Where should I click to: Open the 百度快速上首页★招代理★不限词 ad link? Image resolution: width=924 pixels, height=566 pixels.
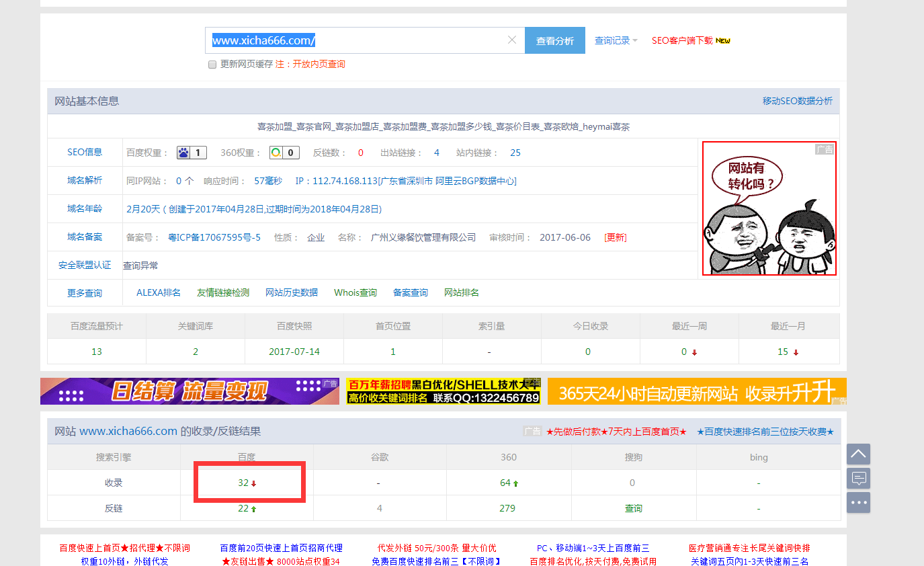(x=124, y=548)
